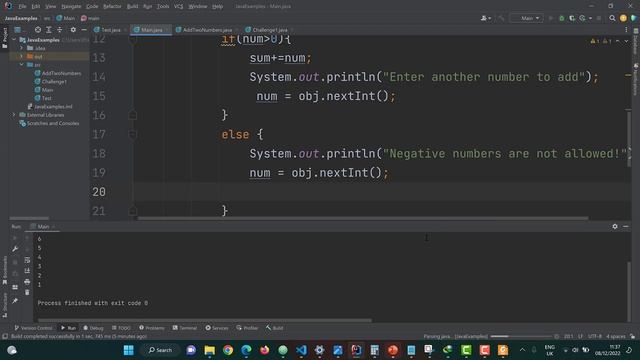Open the Profiler tool window
Screen dimensions: 640x360
point(247,328)
